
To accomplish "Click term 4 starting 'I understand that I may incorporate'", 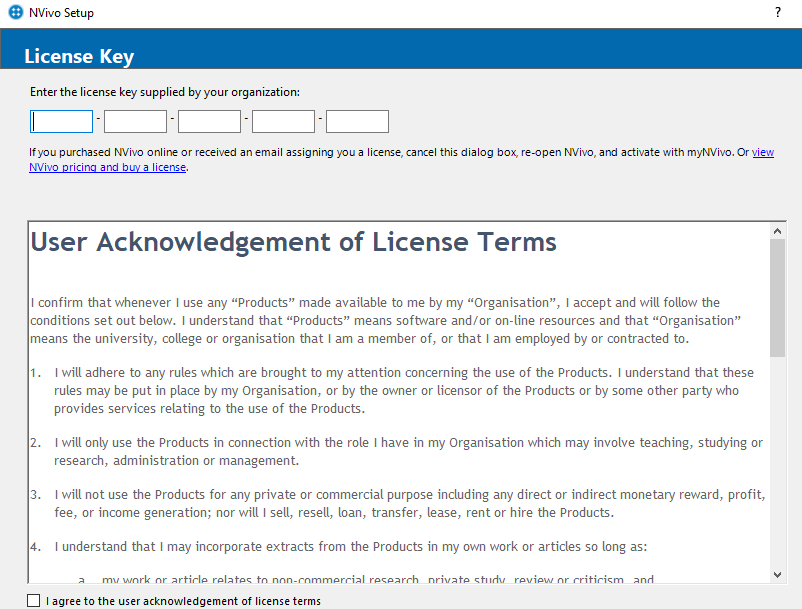I will point(351,547).
